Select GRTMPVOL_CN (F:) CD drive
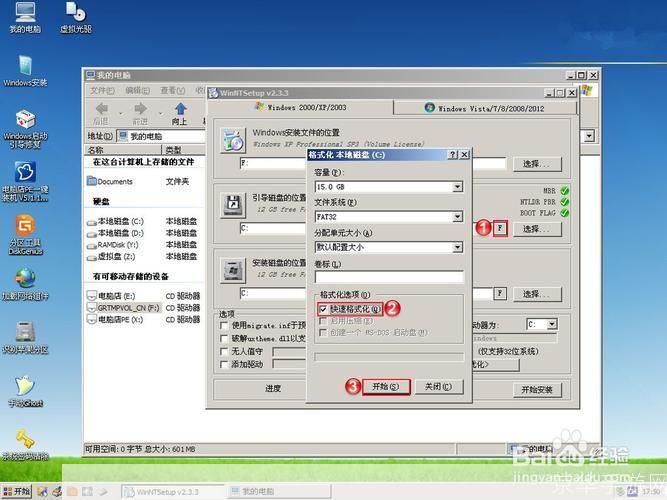The height and width of the screenshot is (500, 667). pos(123,308)
